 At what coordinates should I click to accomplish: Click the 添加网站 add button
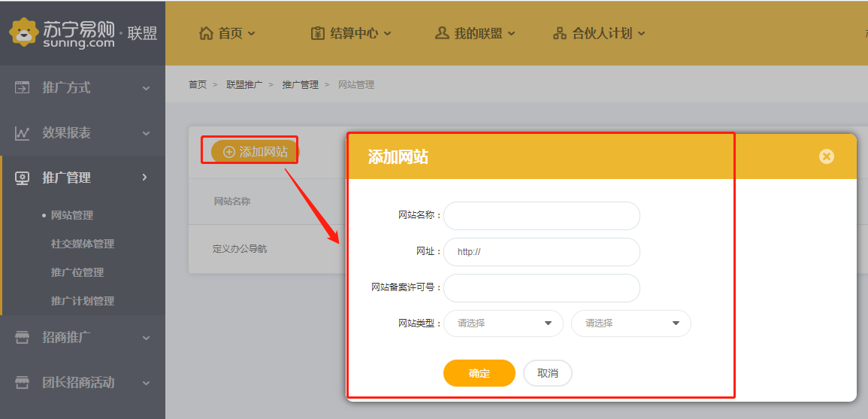255,152
